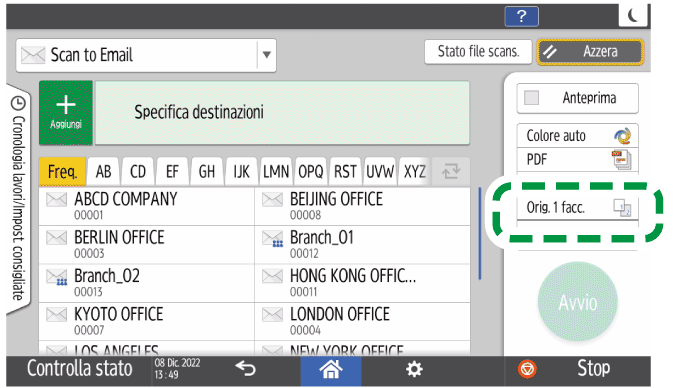
Task: Click the date 08 Dic. 2022 display
Action: pyautogui.click(x=177, y=363)
